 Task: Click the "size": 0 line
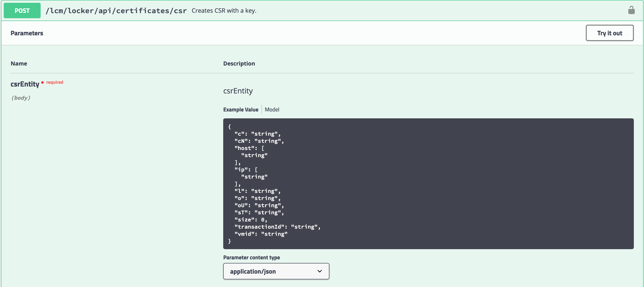pos(251,220)
